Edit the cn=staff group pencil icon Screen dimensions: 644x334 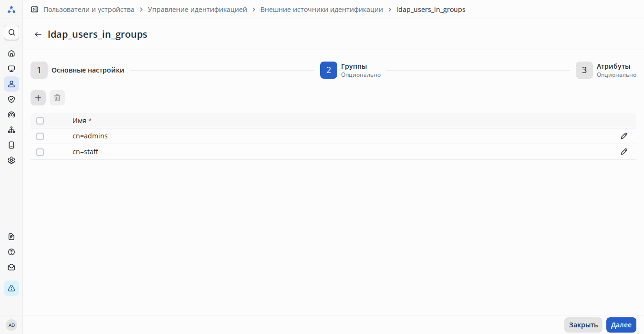(624, 152)
